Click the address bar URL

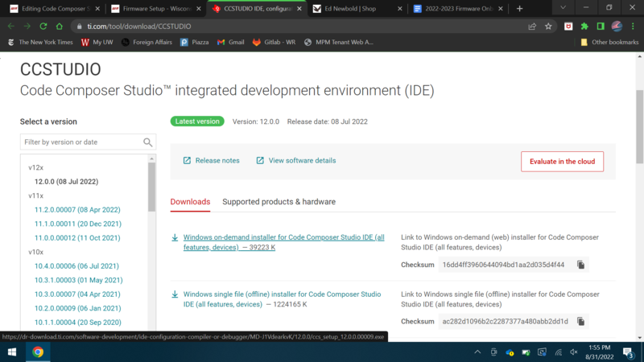(x=138, y=27)
